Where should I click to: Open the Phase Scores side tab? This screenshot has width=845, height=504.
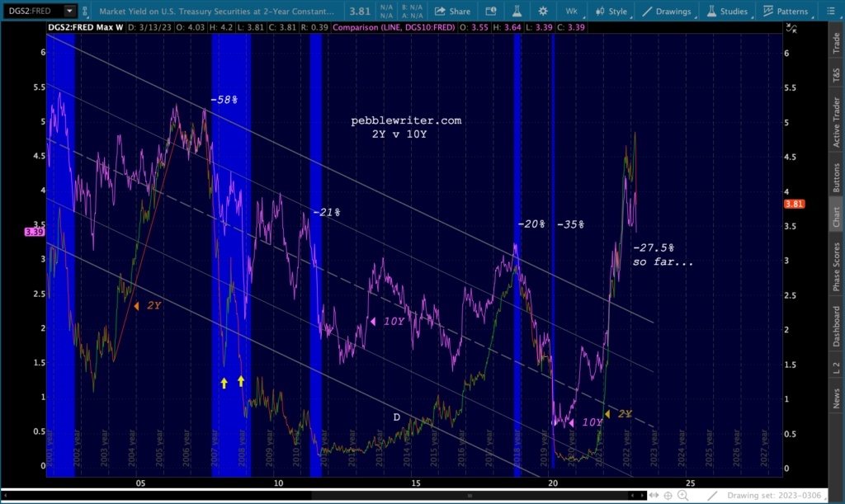click(x=837, y=266)
